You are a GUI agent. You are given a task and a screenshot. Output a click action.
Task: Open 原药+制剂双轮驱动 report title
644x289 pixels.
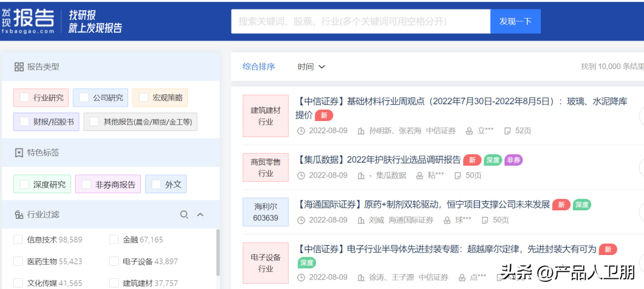click(422, 204)
